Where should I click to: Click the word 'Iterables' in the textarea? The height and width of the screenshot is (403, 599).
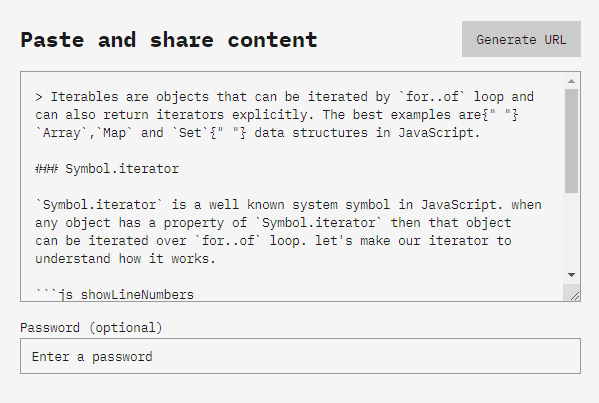tap(84, 97)
